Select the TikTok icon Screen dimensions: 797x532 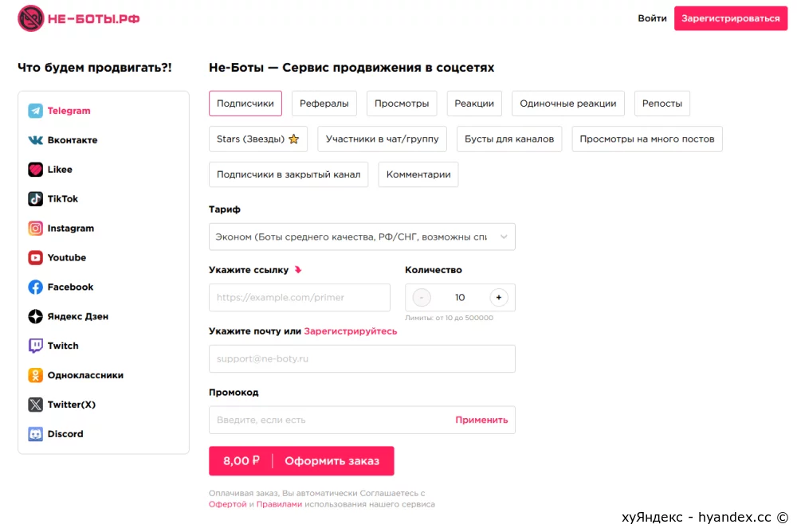pos(35,198)
